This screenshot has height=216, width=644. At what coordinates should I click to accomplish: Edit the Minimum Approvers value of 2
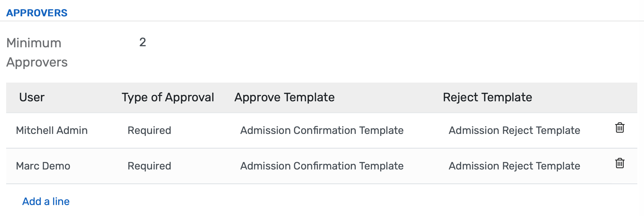coord(142,43)
